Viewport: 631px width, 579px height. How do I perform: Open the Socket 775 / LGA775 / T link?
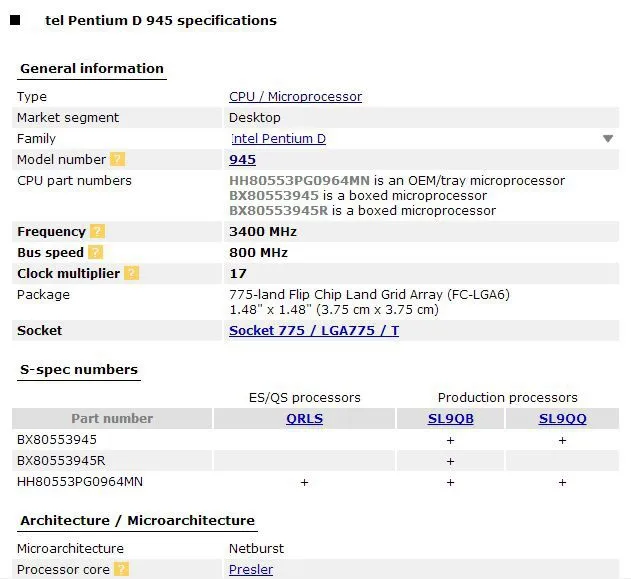(x=314, y=330)
